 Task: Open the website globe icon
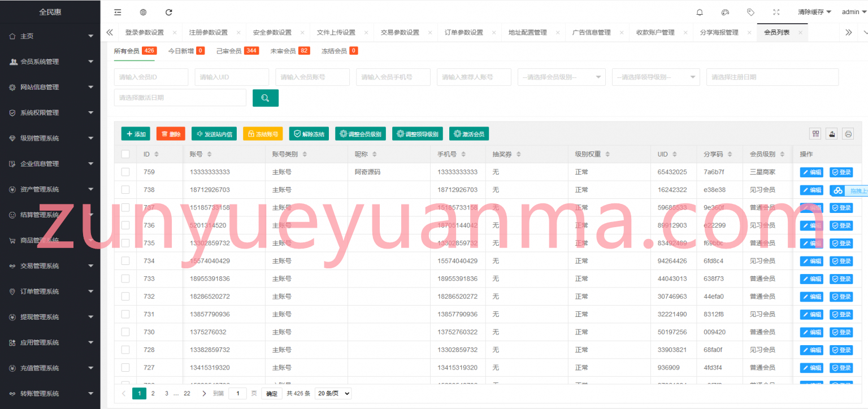point(143,12)
